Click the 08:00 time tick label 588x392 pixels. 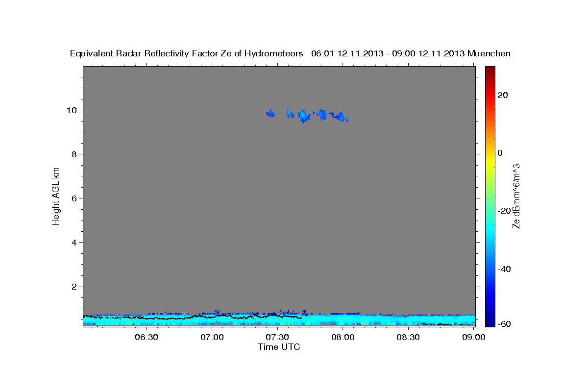coord(343,337)
